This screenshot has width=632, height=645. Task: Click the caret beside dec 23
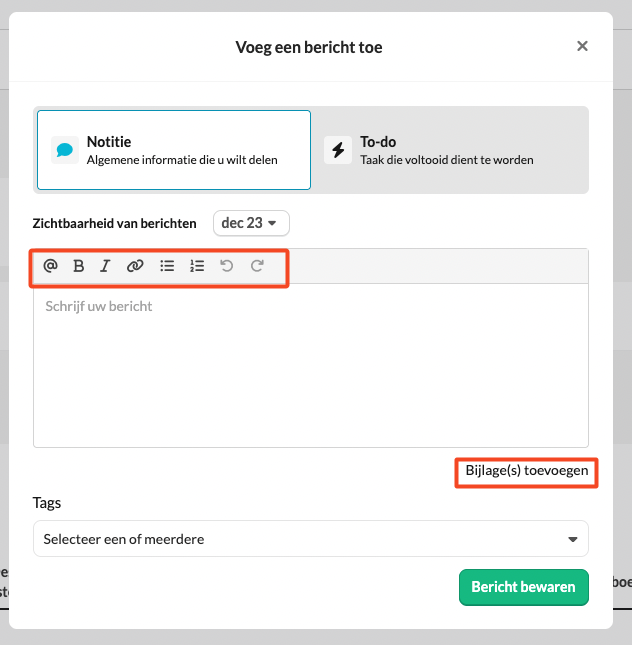pyautogui.click(x=272, y=224)
